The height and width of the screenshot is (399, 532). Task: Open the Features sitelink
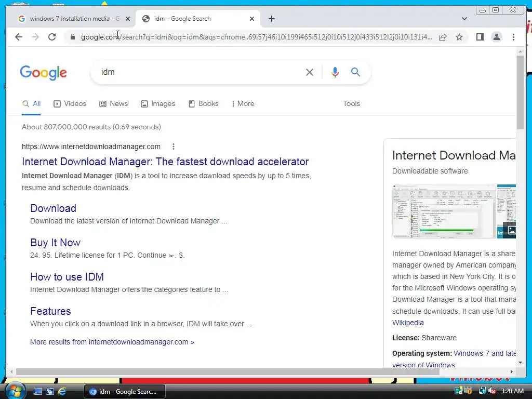click(x=50, y=311)
